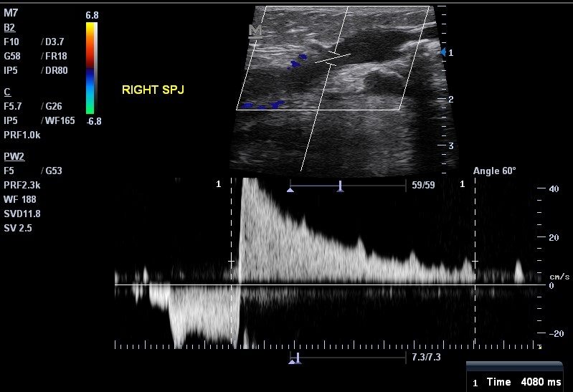Click the F10 frequency parameter
Image resolution: width=573 pixels, height=392 pixels.
11,42
